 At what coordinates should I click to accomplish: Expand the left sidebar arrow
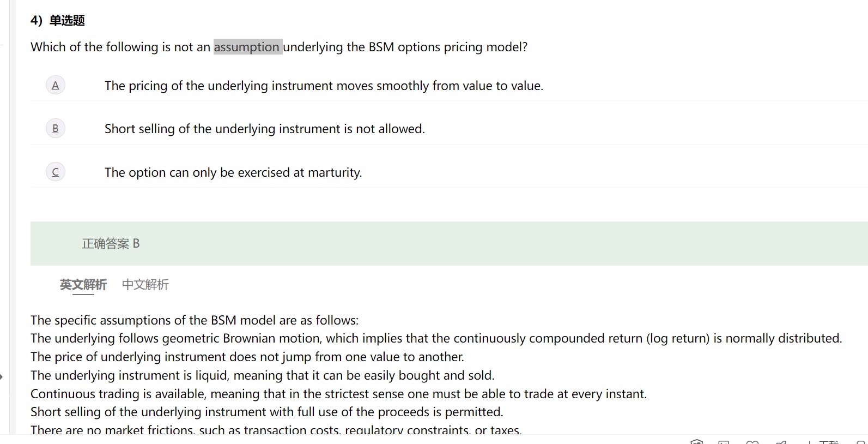2,376
